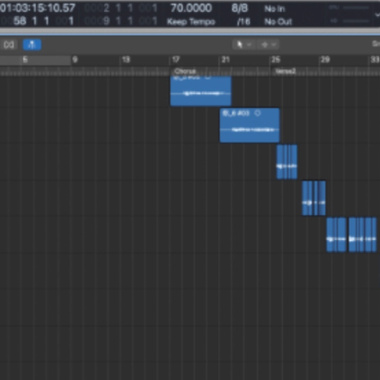This screenshot has height=380, width=380.
Task: Click bar 13 in the ruler
Action: point(126,60)
